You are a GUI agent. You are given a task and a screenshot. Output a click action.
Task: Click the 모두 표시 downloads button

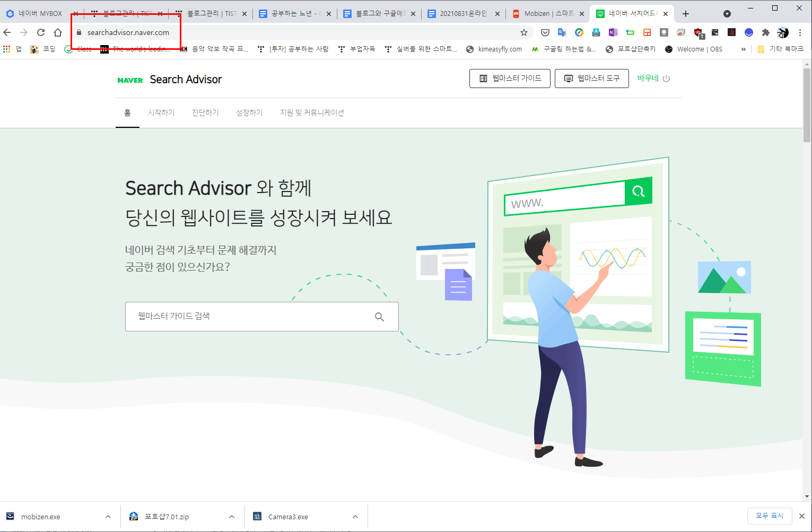770,516
